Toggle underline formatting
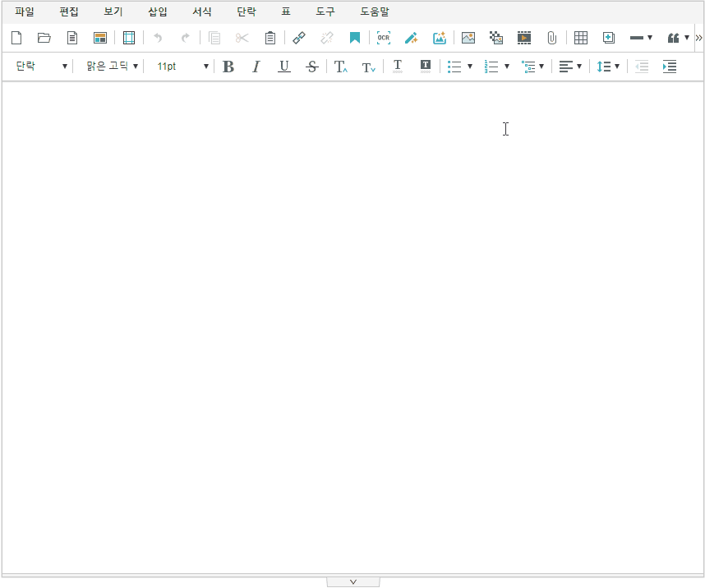705x588 pixels. [x=283, y=67]
